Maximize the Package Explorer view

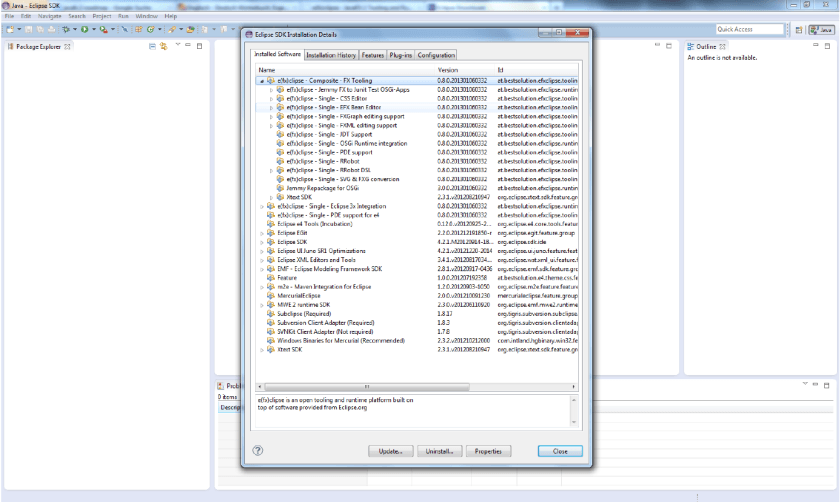tap(199, 46)
